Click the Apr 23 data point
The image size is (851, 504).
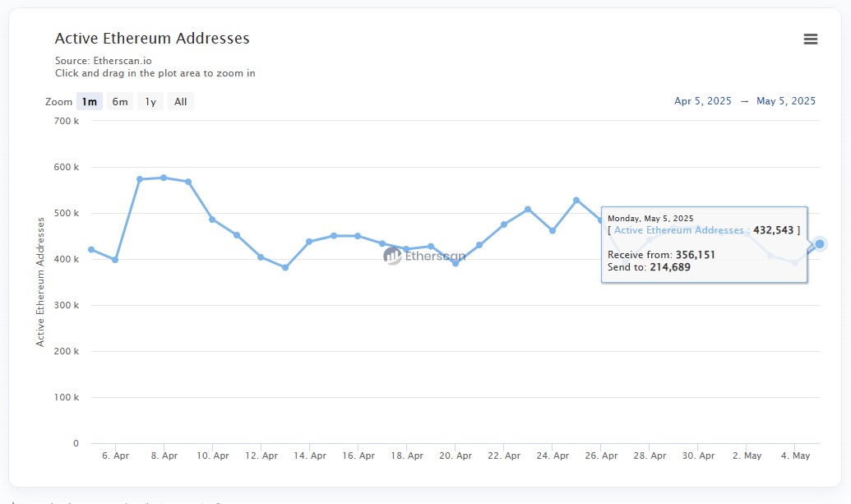[528, 210]
